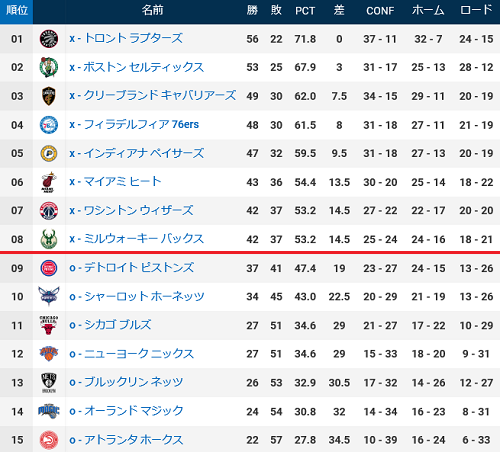Click the Atlanta Hawks logo

(49, 440)
